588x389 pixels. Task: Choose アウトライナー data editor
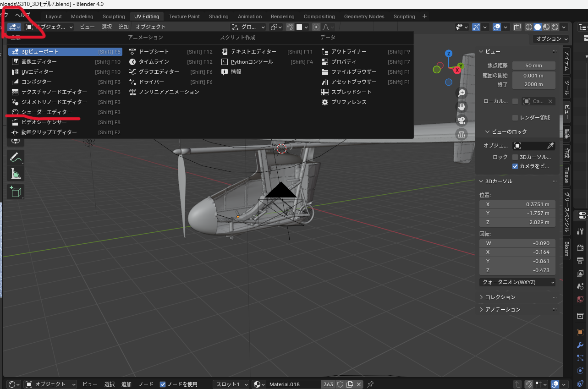tap(365, 52)
